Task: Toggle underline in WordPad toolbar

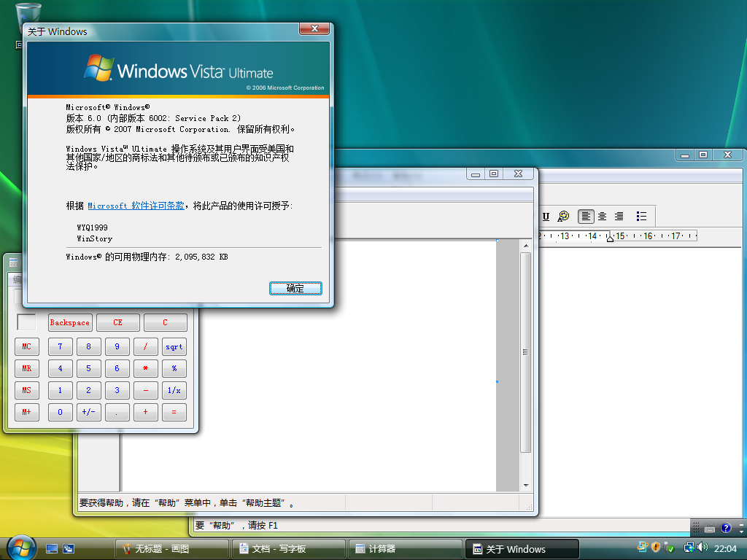Action: point(546,217)
